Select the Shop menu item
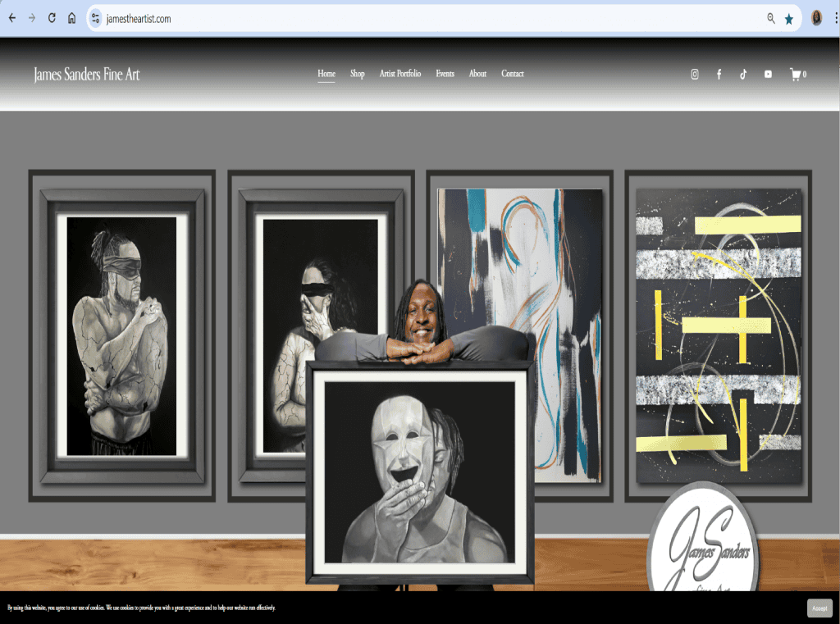Viewport: 840px width, 624px height. click(x=357, y=74)
